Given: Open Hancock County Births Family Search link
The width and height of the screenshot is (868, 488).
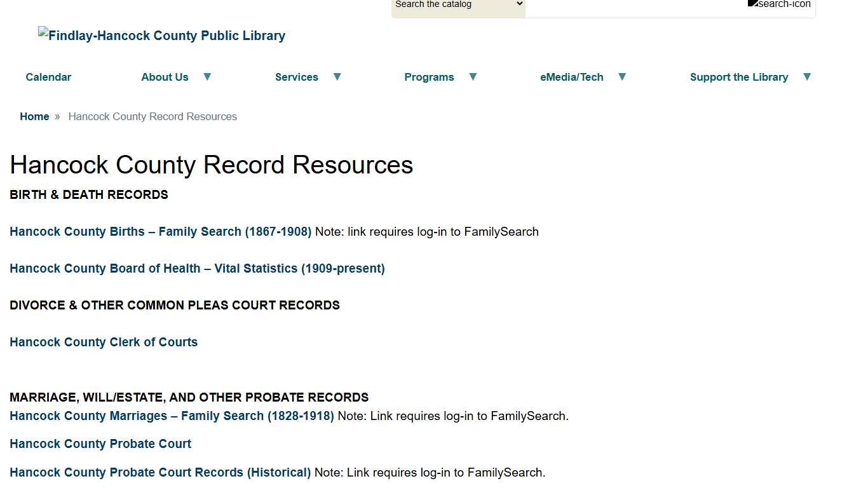Looking at the screenshot, I should [160, 231].
